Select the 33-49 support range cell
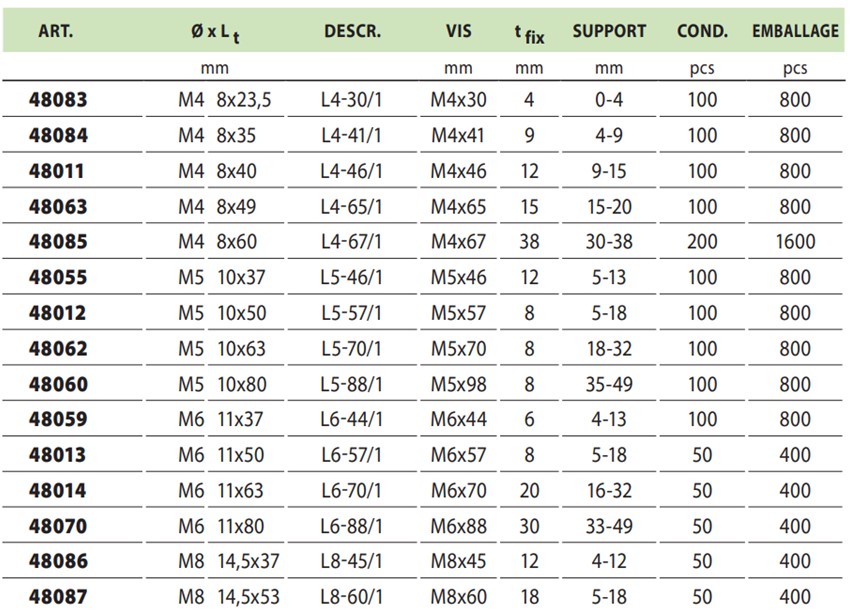This screenshot has width=852, height=610. click(x=609, y=526)
